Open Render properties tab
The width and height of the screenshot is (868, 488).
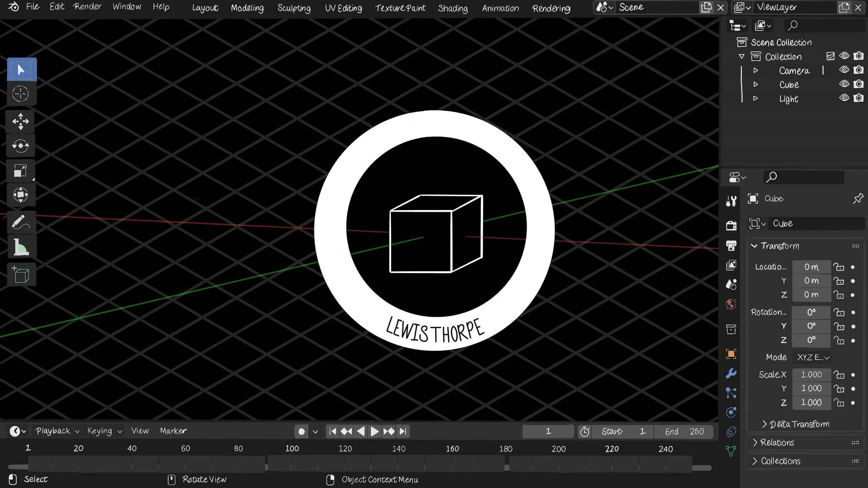[731, 225]
